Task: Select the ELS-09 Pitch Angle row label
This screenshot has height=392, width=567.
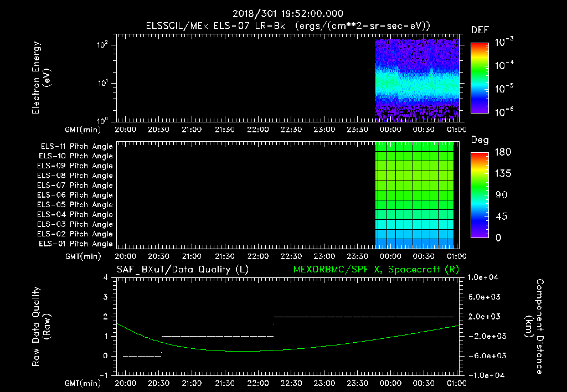Action: [x=75, y=166]
